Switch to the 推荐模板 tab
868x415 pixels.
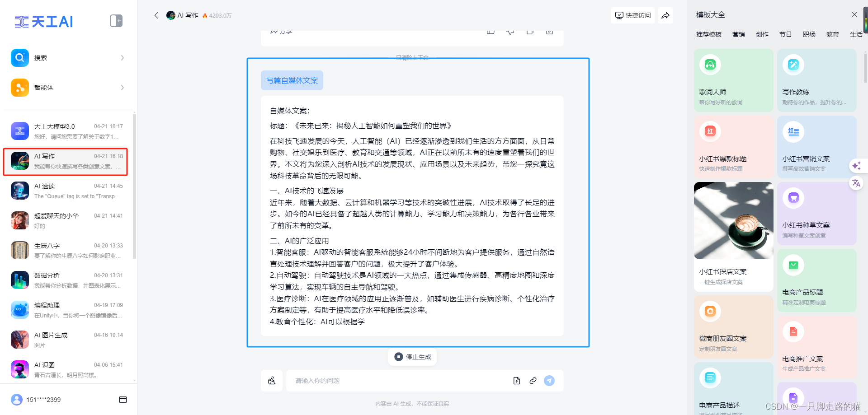(x=709, y=34)
